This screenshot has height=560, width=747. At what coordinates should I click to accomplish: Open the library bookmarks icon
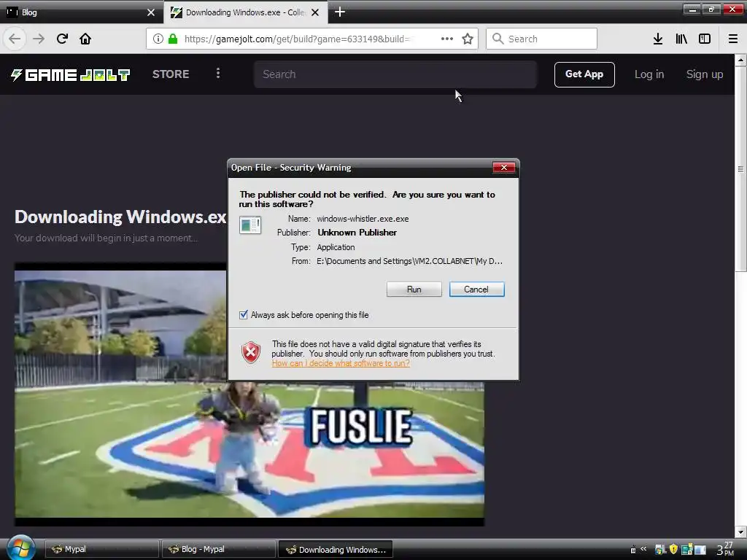click(x=681, y=39)
